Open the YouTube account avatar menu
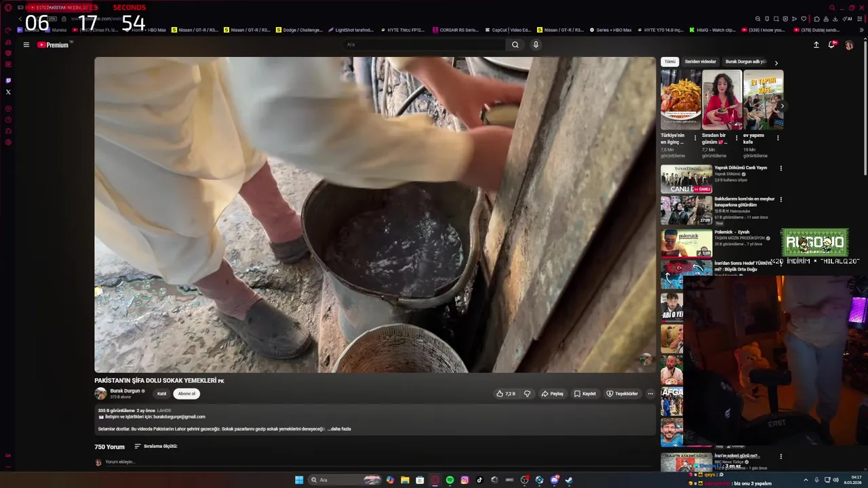 point(849,45)
